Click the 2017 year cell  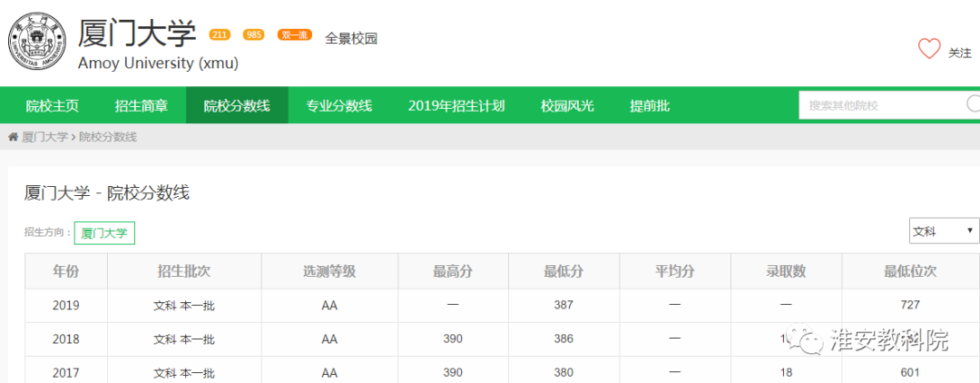pyautogui.click(x=66, y=372)
